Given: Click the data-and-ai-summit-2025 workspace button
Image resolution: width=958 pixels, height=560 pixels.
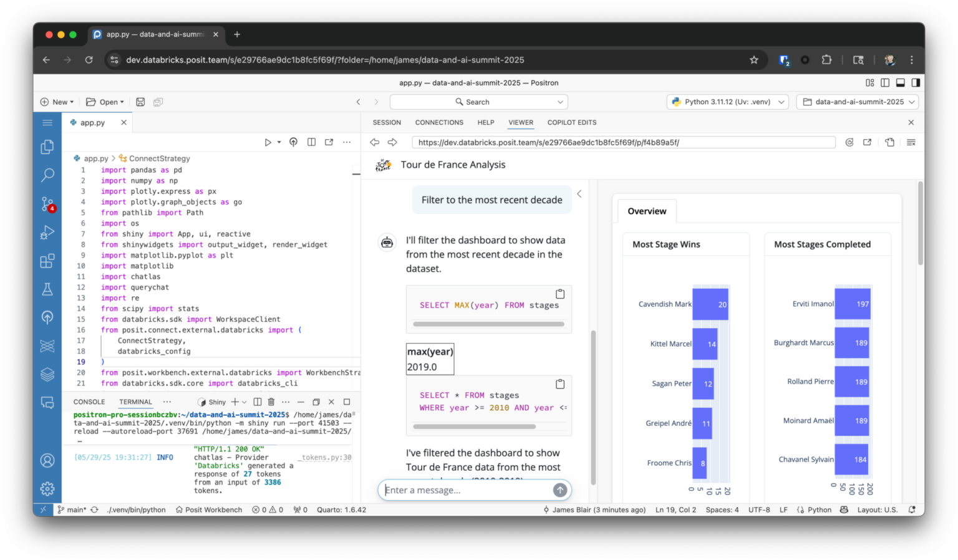Looking at the screenshot, I should point(857,102).
